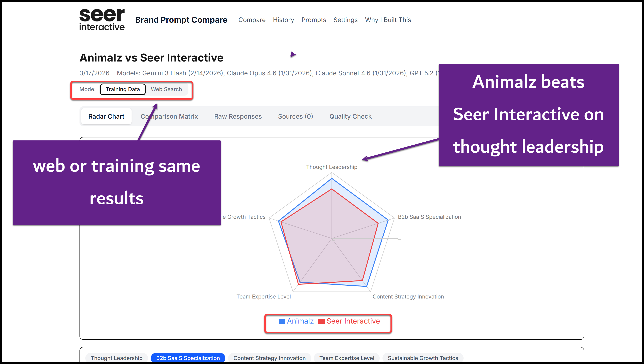The height and width of the screenshot is (364, 644).
Task: Go to the History page
Action: [x=283, y=20]
